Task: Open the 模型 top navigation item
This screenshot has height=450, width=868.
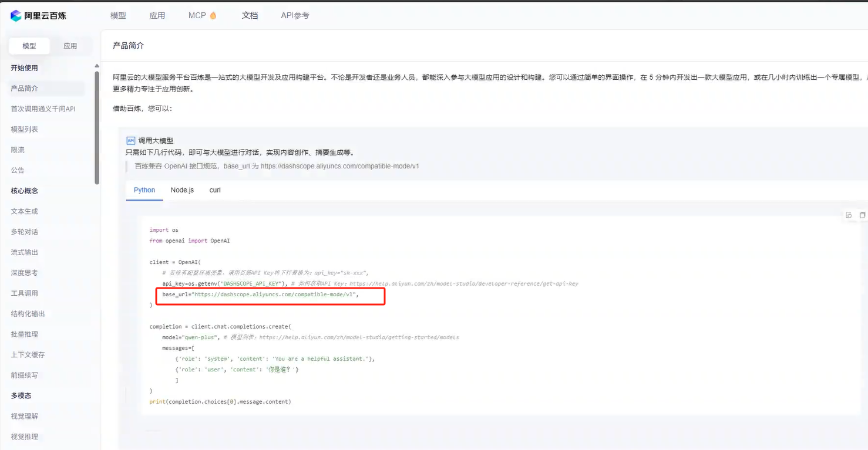Action: click(118, 16)
